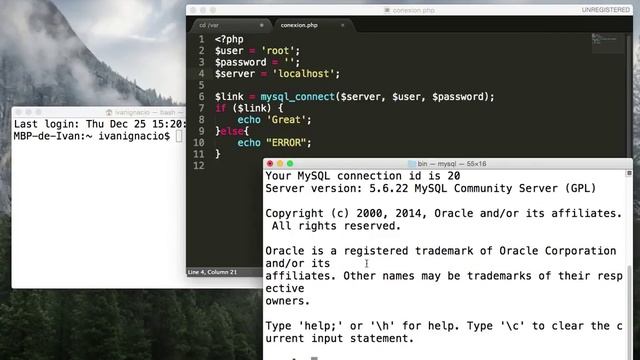
Task: Click the 'Server version: 5.6.22' line
Action: click(431, 188)
